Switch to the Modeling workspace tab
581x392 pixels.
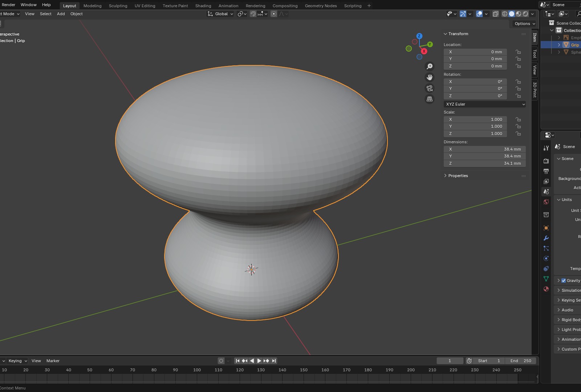92,6
